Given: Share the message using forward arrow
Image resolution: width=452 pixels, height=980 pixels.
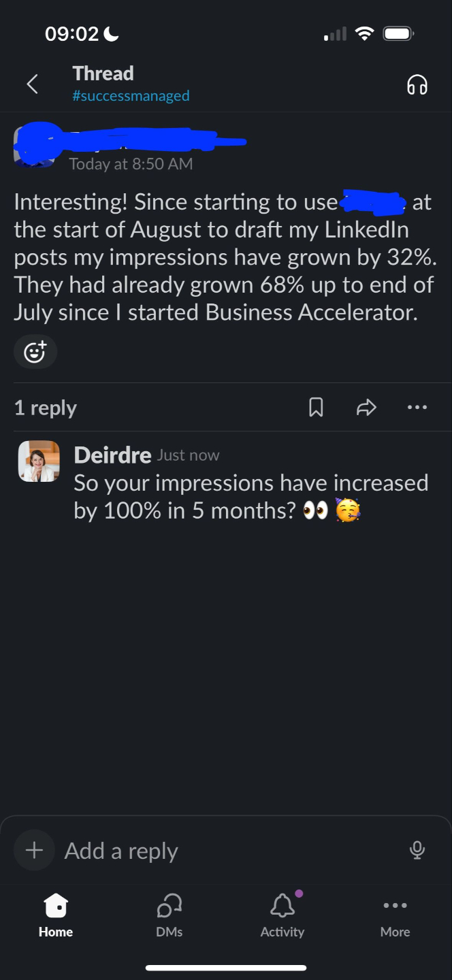Looking at the screenshot, I should tap(366, 407).
